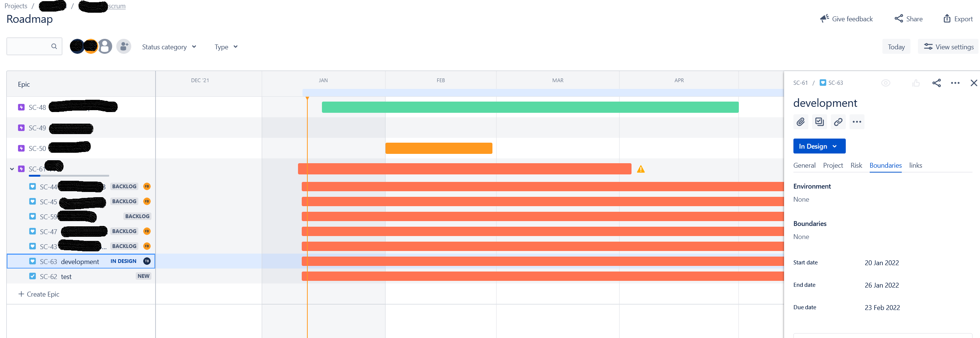Click the attachment paperclip icon in development panel
Screen dimensions: 980x338
[x=801, y=122]
